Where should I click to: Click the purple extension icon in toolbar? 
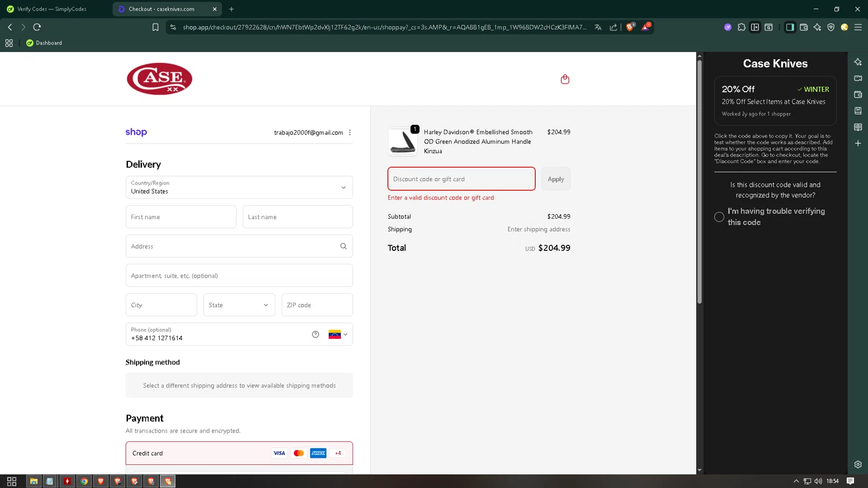click(x=728, y=27)
